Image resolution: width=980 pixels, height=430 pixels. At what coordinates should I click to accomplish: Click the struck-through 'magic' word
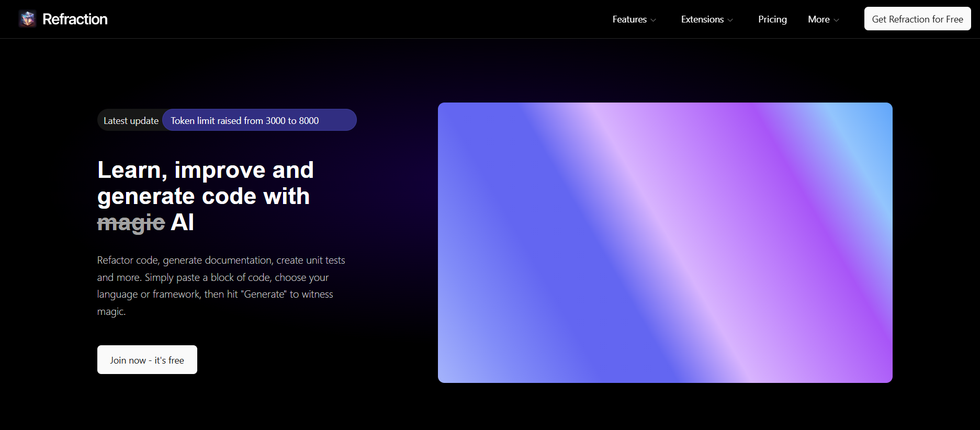(131, 222)
